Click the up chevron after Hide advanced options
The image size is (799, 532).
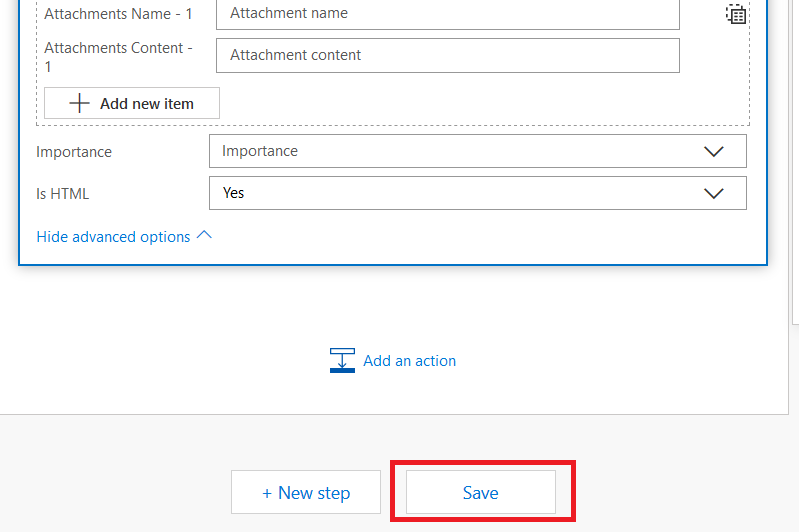point(204,236)
